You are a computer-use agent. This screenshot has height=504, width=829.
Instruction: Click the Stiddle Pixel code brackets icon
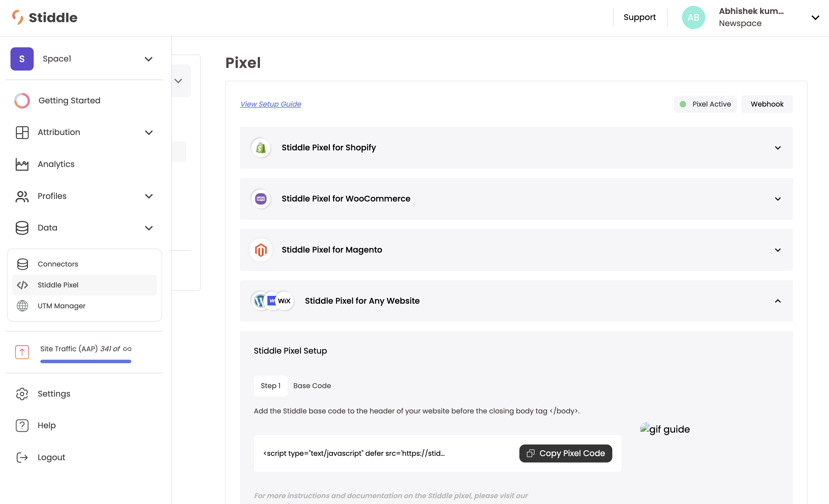pos(23,285)
